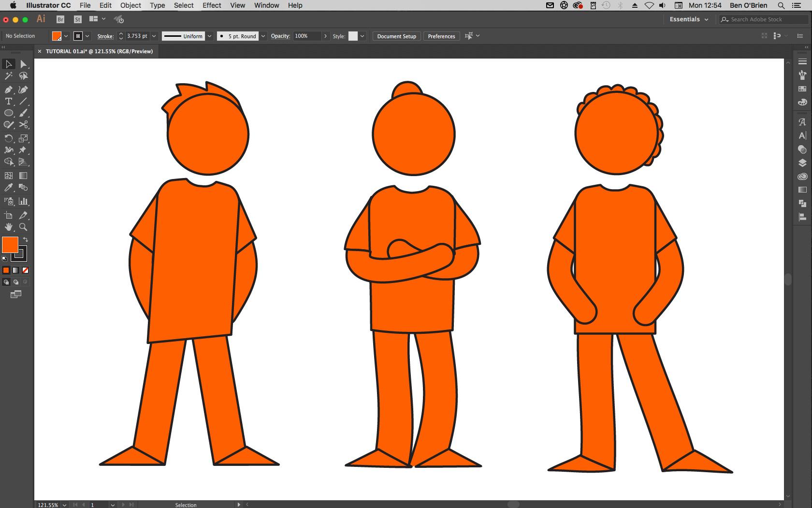Select the Eyedropper tool
The height and width of the screenshot is (508, 812).
[8, 188]
